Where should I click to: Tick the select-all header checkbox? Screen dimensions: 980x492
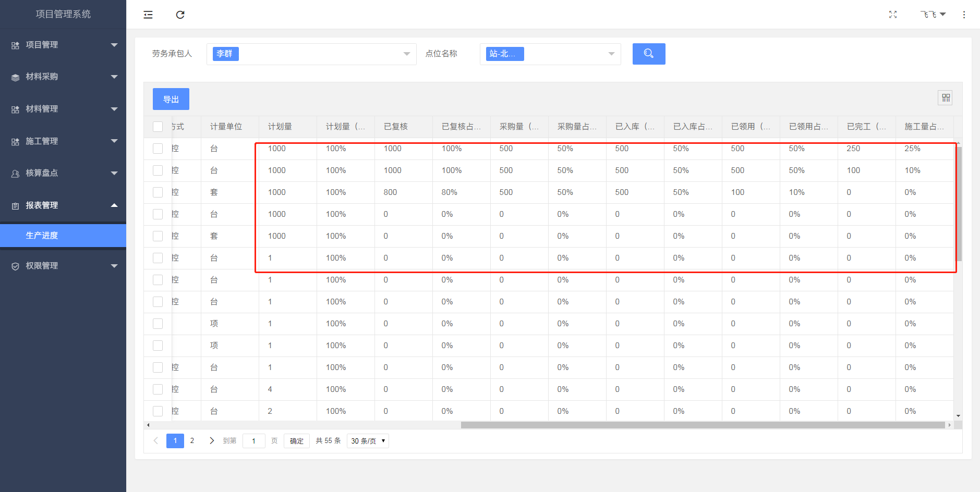click(x=158, y=127)
